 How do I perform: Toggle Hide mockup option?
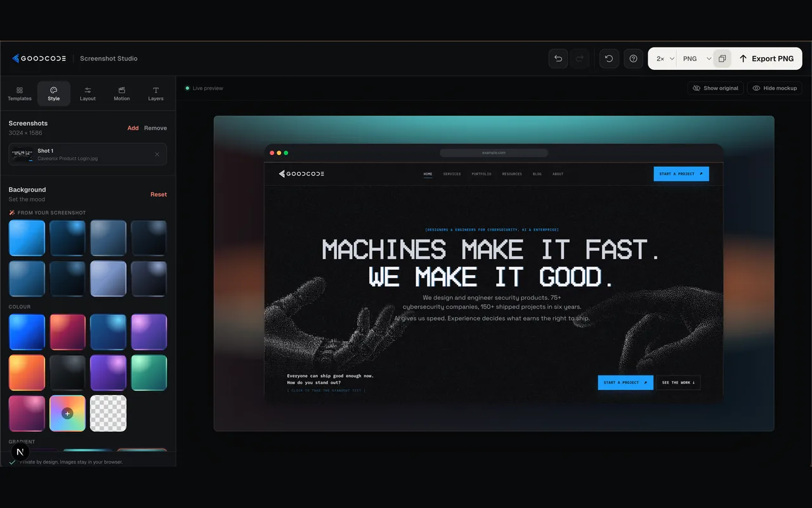pyautogui.click(x=775, y=88)
